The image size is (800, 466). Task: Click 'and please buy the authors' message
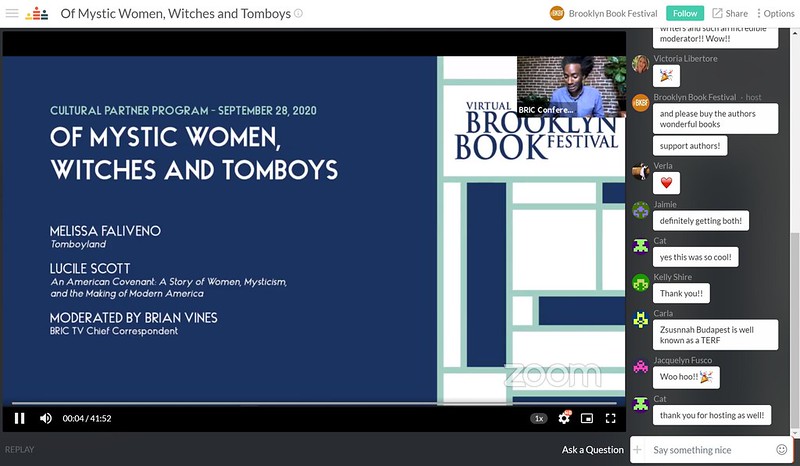(715, 119)
